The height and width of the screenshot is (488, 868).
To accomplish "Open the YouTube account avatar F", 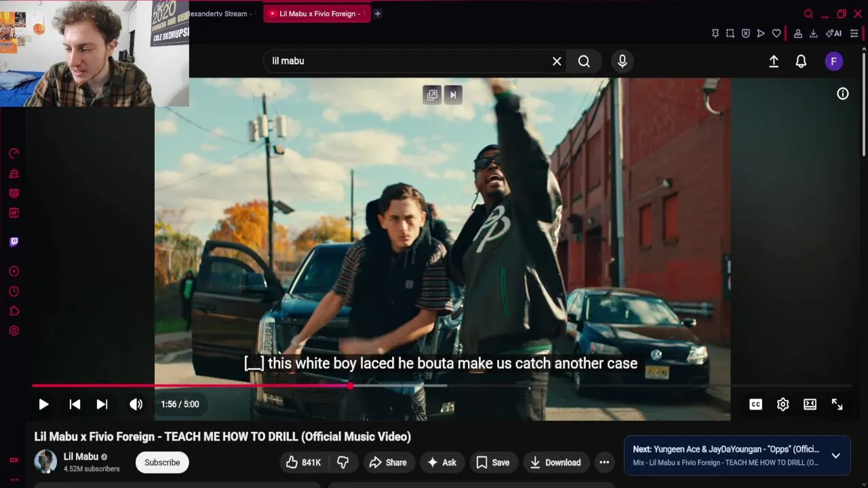I will tap(834, 61).
